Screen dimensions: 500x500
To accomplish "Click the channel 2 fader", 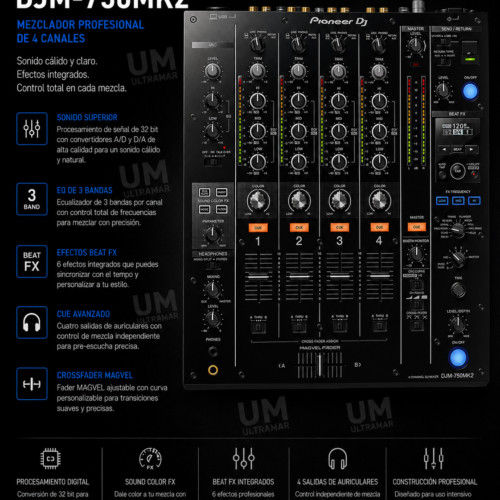I will [x=299, y=277].
